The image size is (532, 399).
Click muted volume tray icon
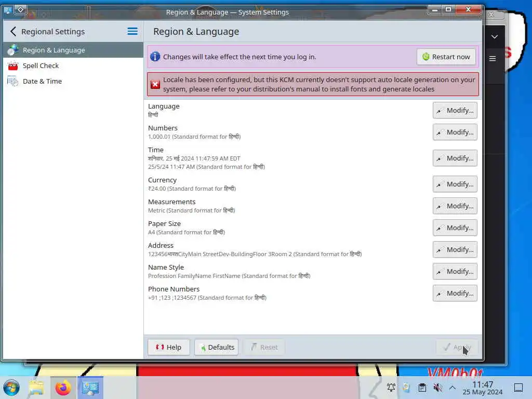pos(437,388)
